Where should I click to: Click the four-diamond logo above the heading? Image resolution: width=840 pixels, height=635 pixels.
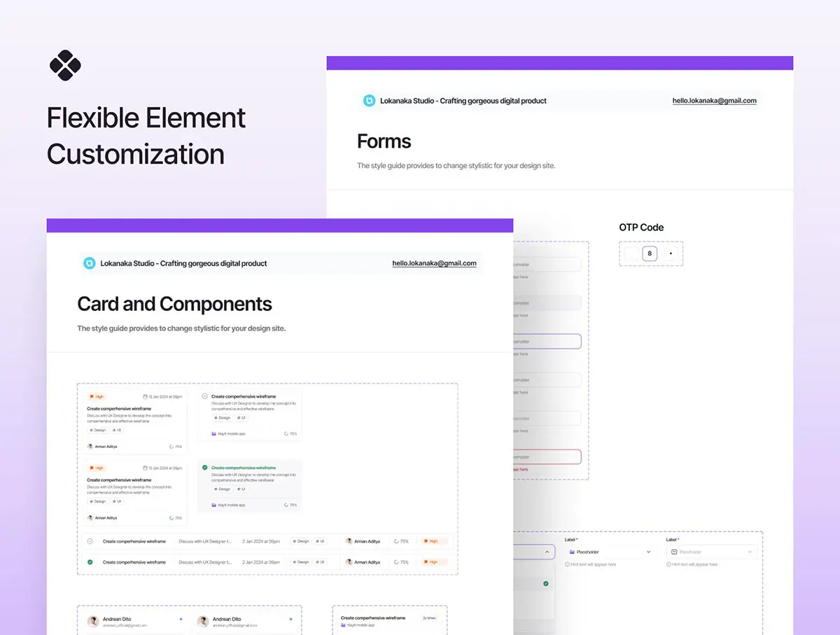point(65,65)
